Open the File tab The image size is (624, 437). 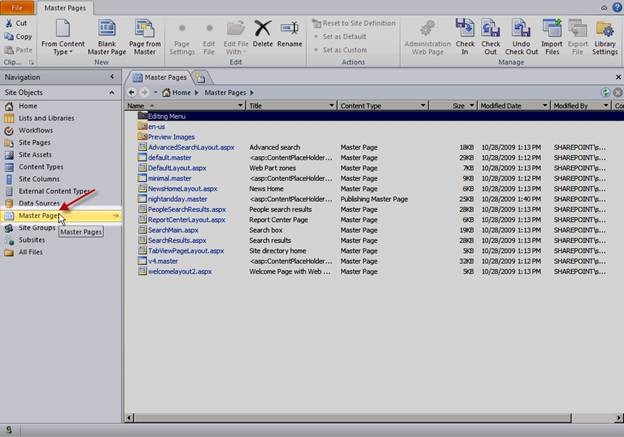pos(17,8)
